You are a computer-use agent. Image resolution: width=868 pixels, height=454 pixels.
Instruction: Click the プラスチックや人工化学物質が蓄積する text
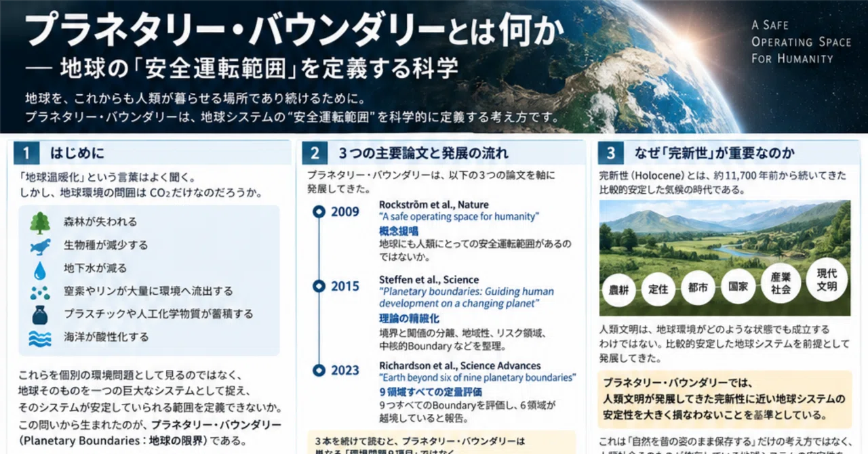point(159,314)
